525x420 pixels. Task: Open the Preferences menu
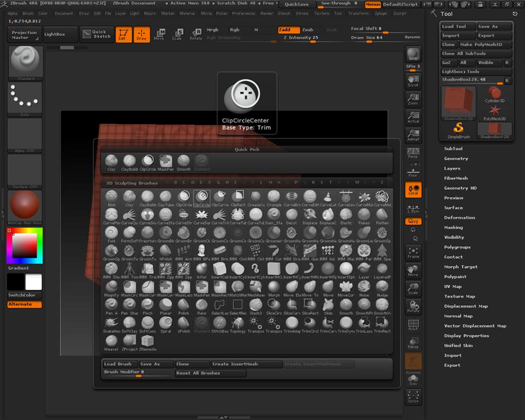pos(243,13)
